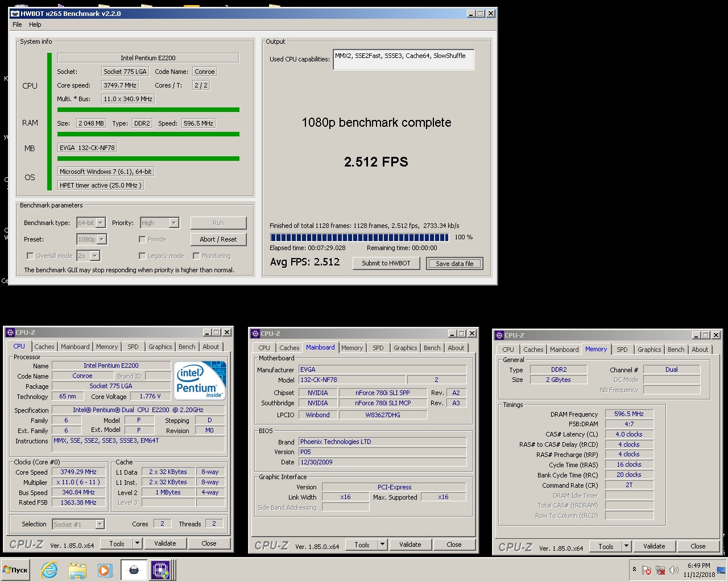Click the EVGA 132-CK-NF78 motherboard field
The height and width of the screenshot is (582, 728).
tap(88, 148)
